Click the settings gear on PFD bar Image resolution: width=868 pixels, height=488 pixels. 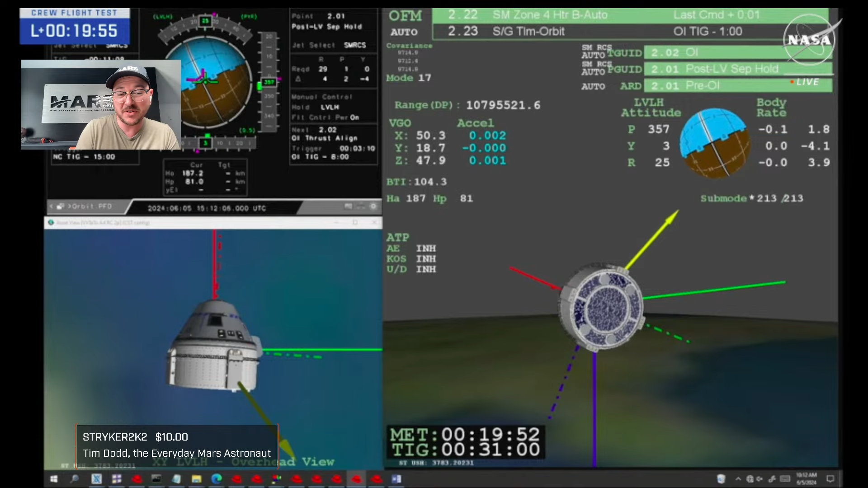373,206
